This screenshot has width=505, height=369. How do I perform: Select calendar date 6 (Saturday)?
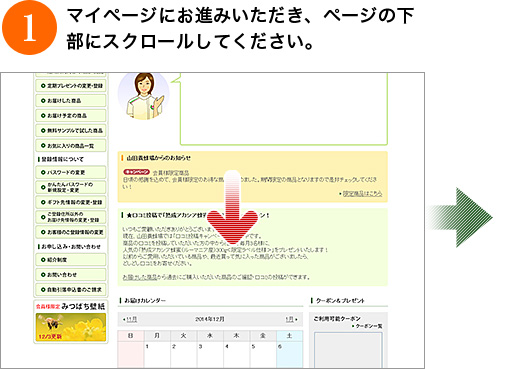[x=290, y=354]
